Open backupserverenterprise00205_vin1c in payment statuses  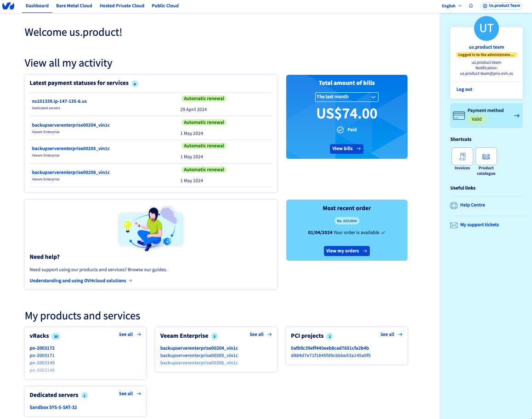tap(71, 148)
